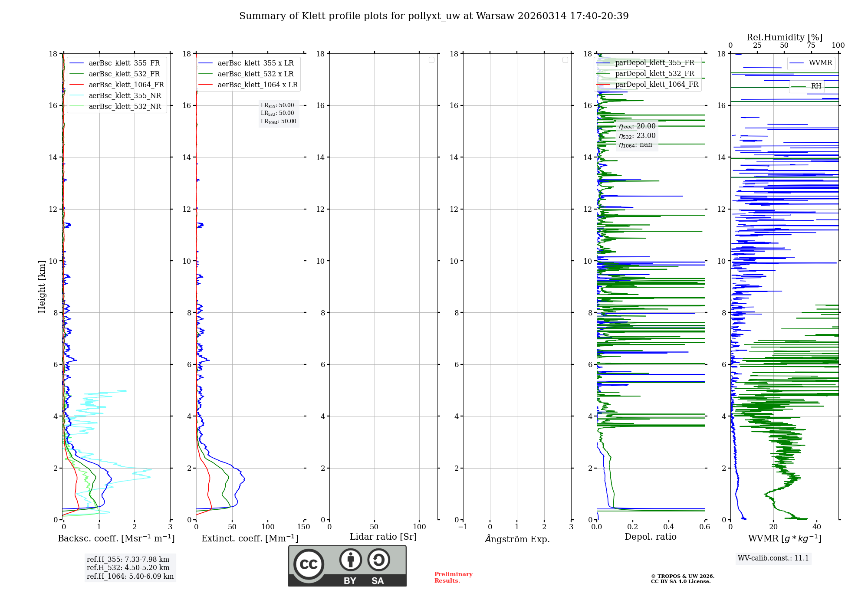The width and height of the screenshot is (868, 590).
Task: Click the red aerBsc_klett_1064_FR legend entry
Action: 126,85
